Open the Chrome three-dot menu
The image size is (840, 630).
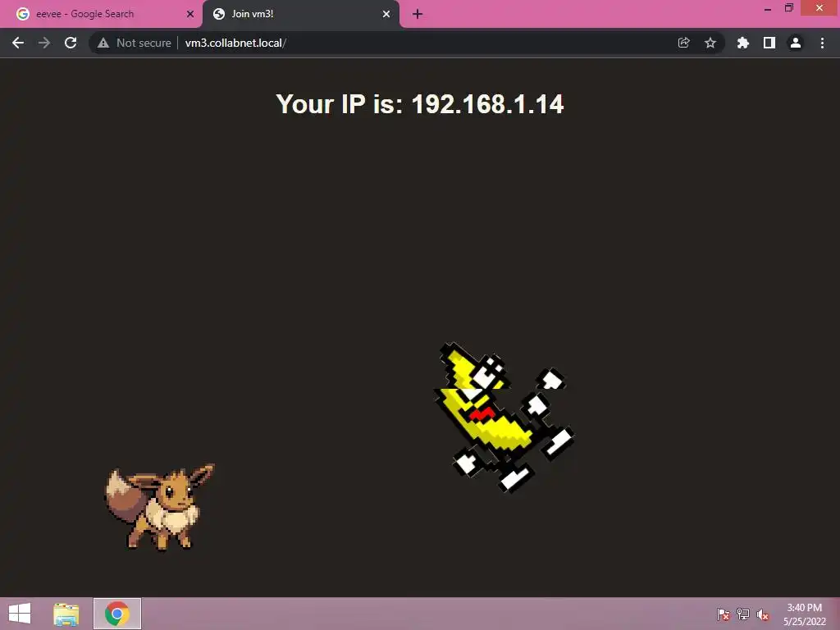coord(822,43)
